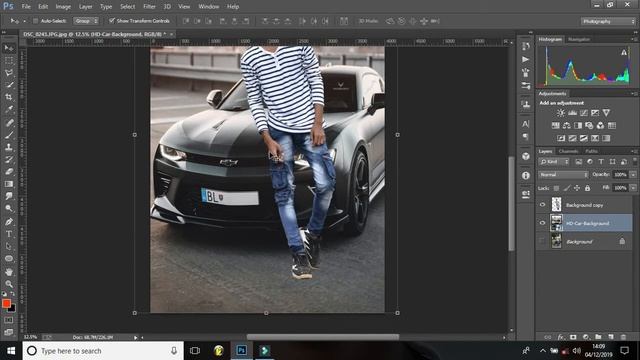This screenshot has width=640, height=360.
Task: Select the Clone Stamp tool
Action: pyautogui.click(x=9, y=147)
